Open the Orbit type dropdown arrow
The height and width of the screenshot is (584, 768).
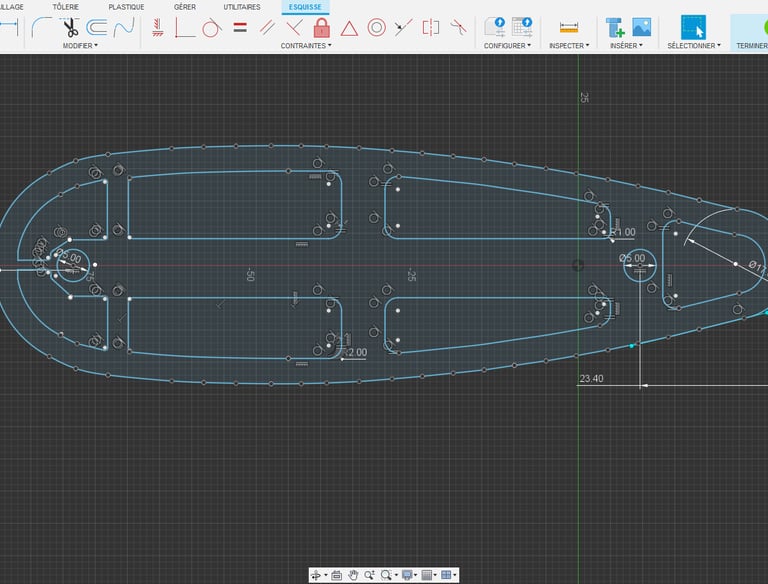(x=326, y=575)
